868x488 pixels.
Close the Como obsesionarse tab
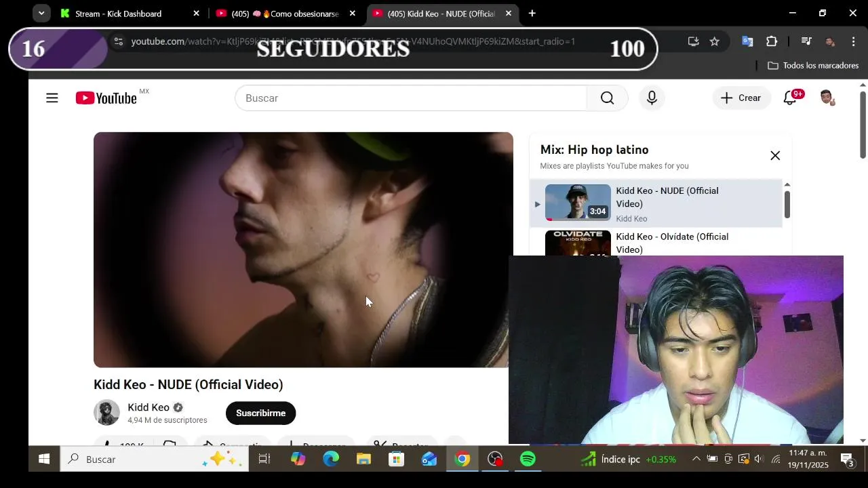point(352,14)
